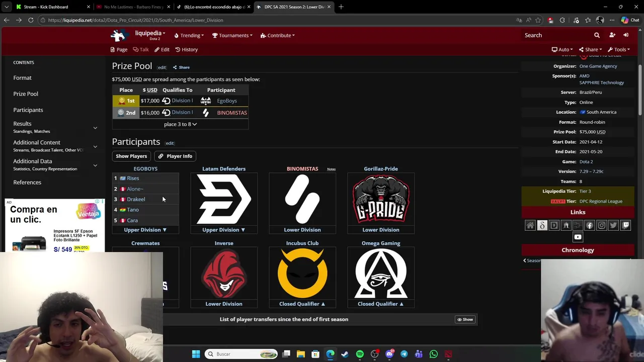Expand the Results section in contents
644x362 pixels.
pos(95,128)
